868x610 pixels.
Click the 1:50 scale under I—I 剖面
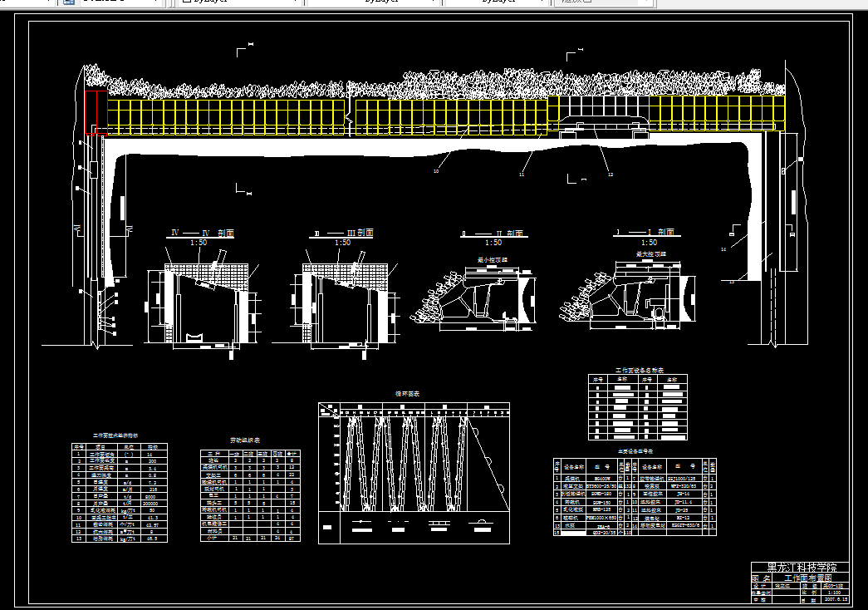point(649,243)
